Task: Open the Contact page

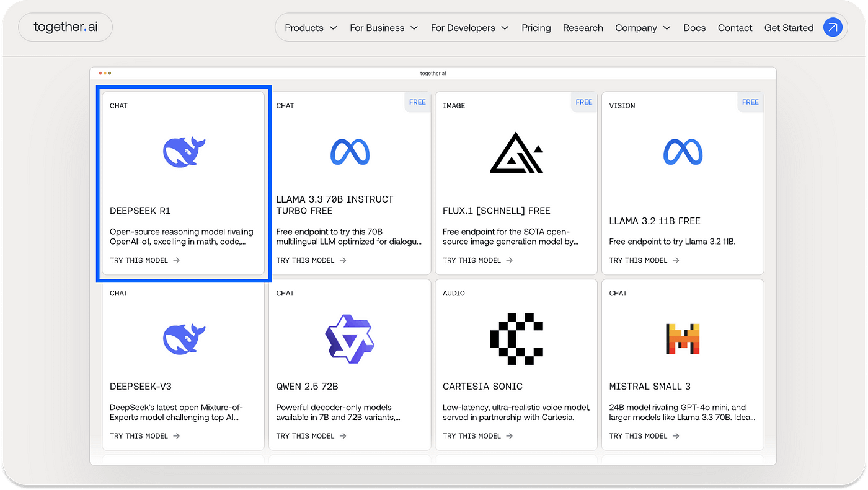Action: (x=735, y=28)
